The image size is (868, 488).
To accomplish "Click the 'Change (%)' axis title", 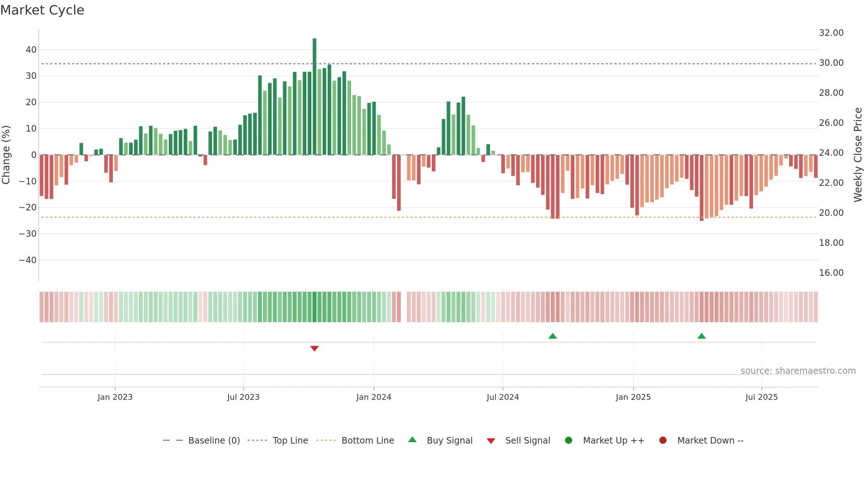I will click(x=6, y=155).
